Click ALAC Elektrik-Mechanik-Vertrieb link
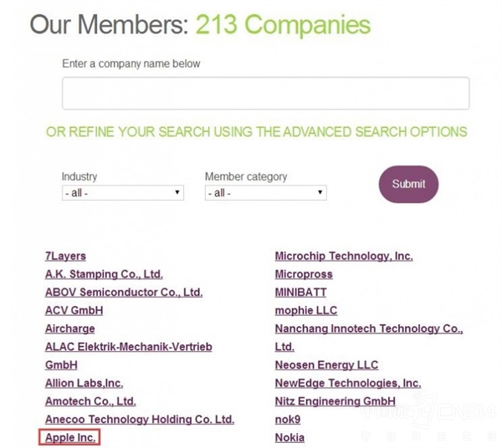502x448 pixels. pyautogui.click(x=128, y=347)
